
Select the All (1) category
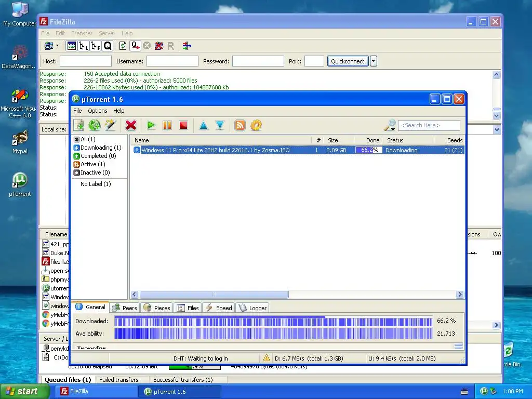(85, 139)
